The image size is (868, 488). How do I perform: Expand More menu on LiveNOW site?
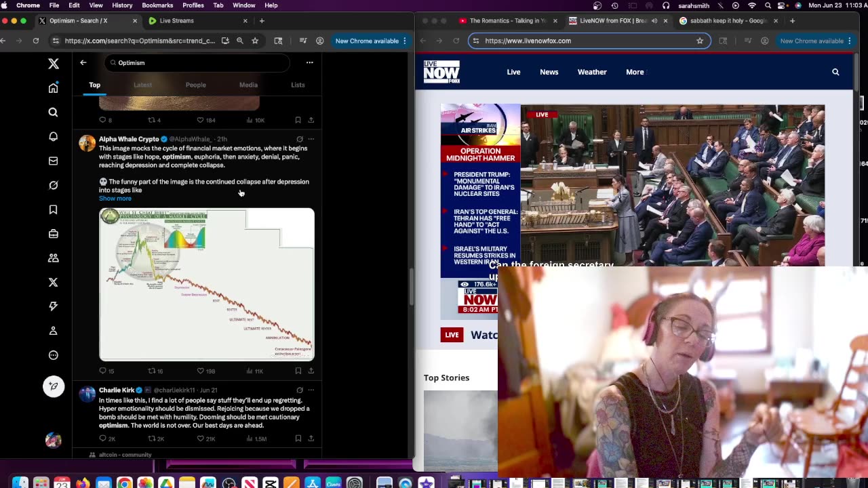(x=635, y=72)
